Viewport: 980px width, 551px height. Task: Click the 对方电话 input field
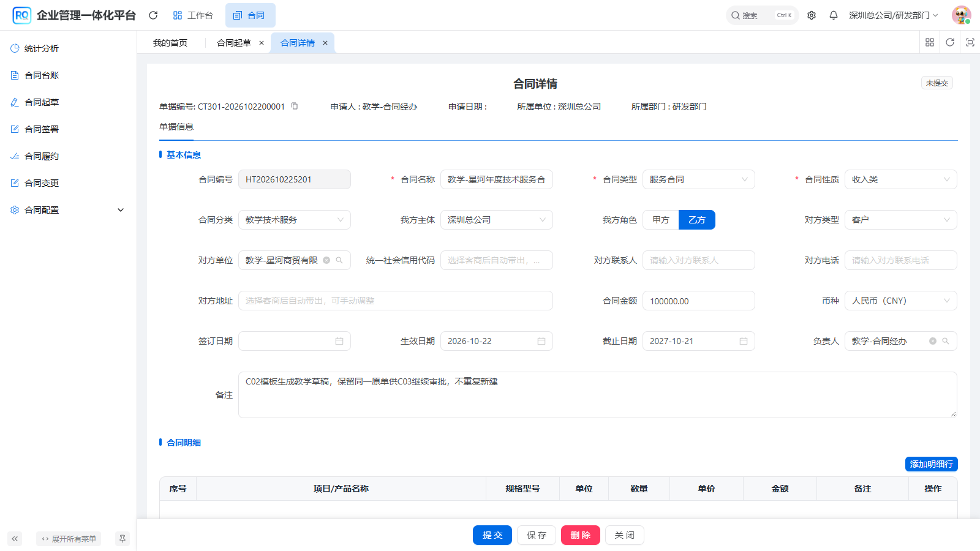point(901,260)
